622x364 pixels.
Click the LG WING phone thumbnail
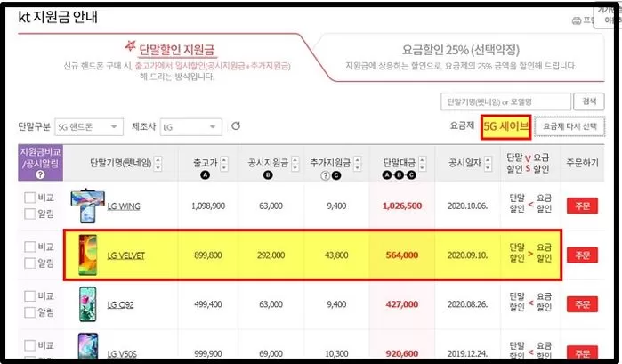click(x=88, y=206)
